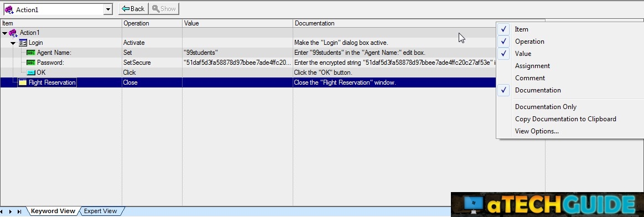644x217 pixels.
Task: Click the Action1 row icon
Action: 13,33
